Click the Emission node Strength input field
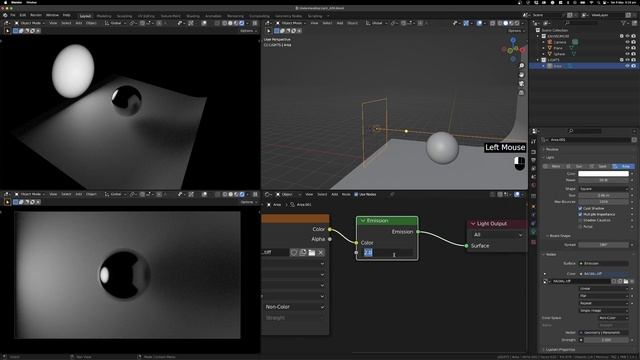Screen dimensions: 640x360 pos(387,253)
